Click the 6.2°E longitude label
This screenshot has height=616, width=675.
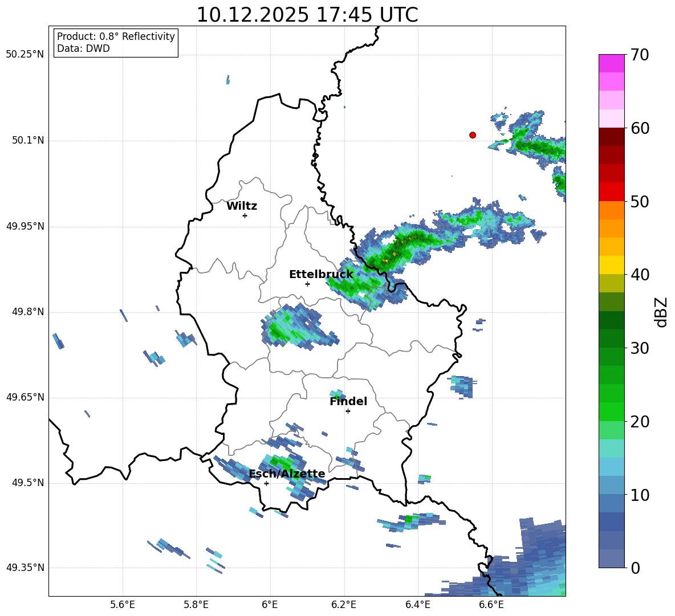tap(344, 605)
